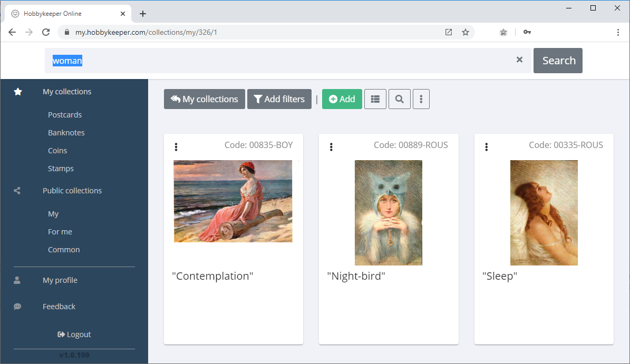630x364 pixels.
Task: View site info via the padlock icon
Action: [67, 32]
